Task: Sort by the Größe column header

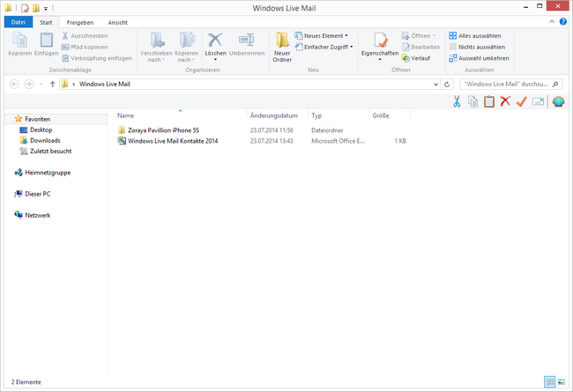Action: click(390, 115)
